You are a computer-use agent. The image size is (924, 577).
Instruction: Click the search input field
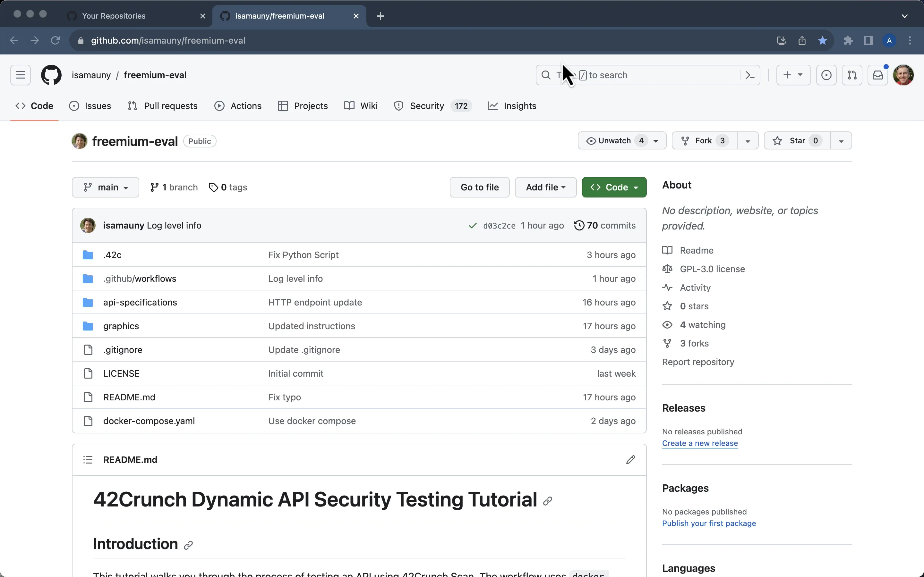[649, 75]
